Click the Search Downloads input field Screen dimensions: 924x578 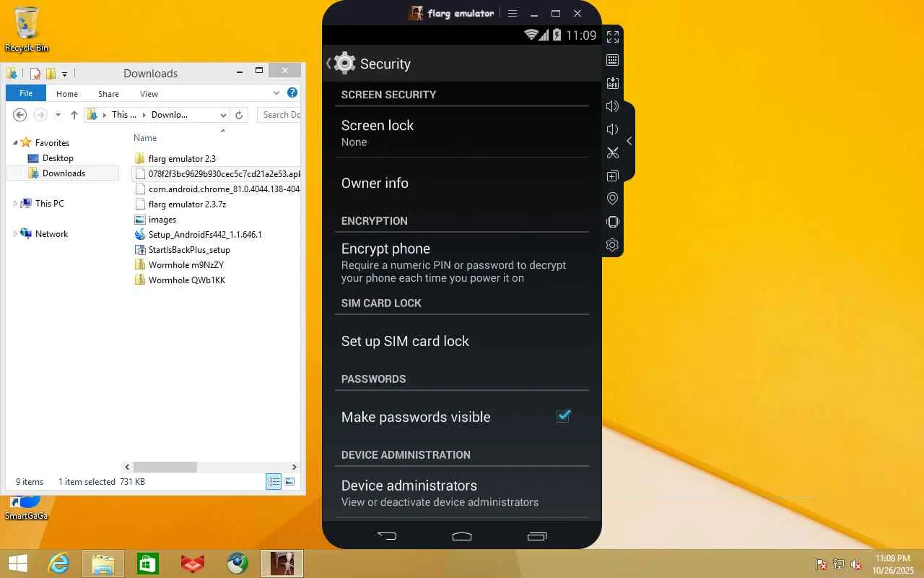click(x=280, y=115)
